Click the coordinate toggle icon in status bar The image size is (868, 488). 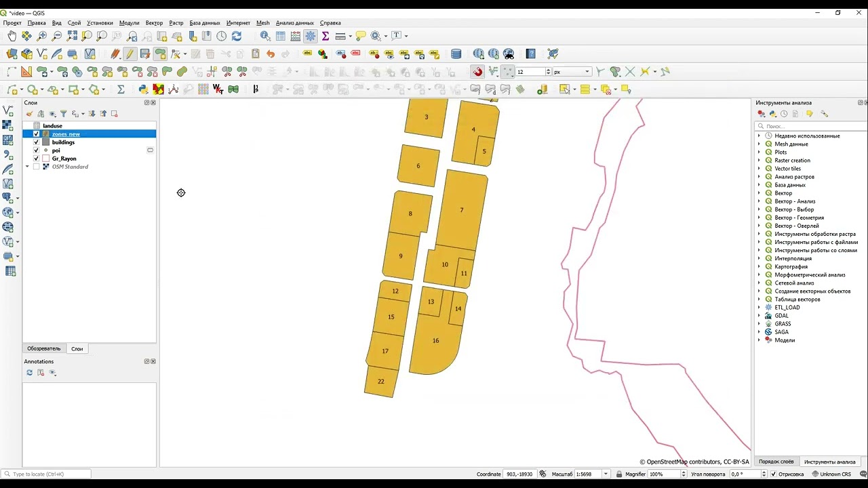click(x=542, y=474)
